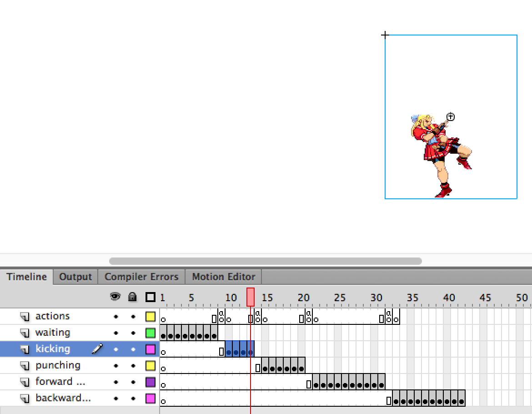Lock the forward layer
Viewport: 532px width, 414px height.
(133, 382)
